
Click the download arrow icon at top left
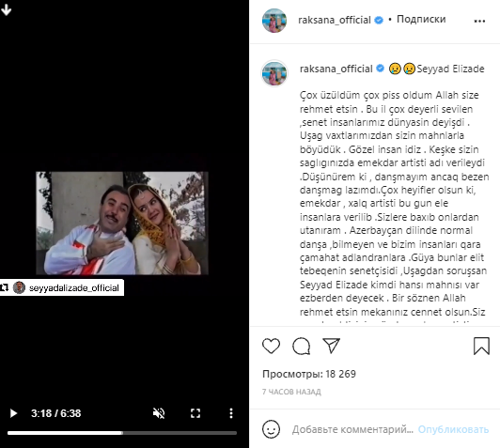click(x=6, y=10)
